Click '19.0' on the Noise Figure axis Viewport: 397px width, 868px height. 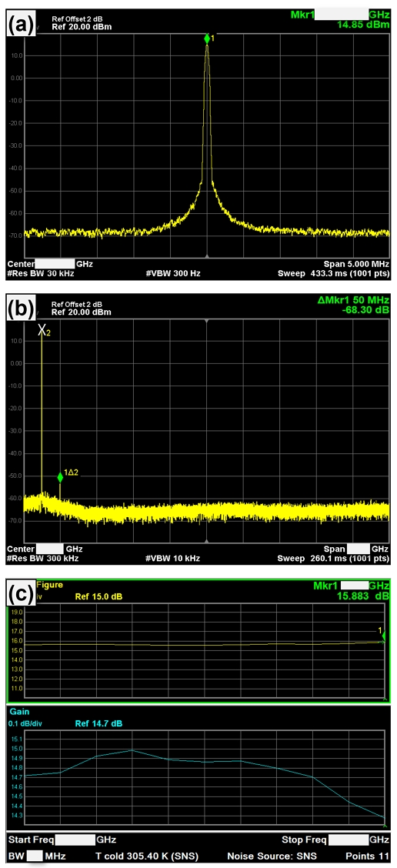click(15, 613)
